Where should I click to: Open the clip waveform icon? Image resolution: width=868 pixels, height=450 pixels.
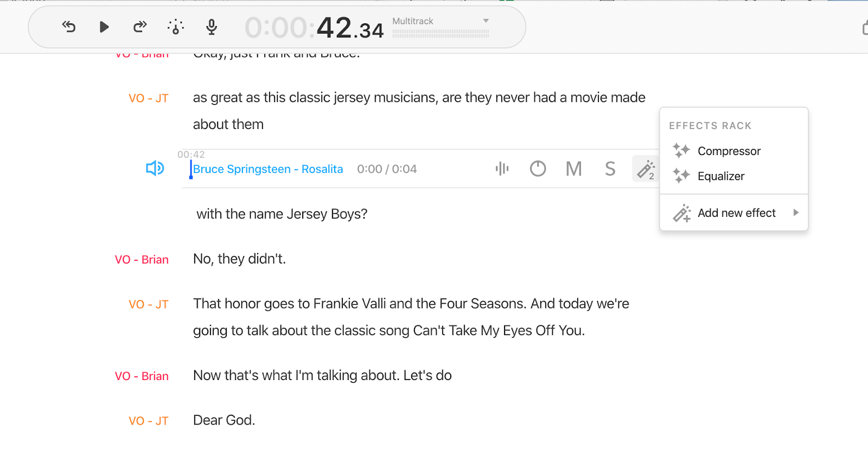click(502, 169)
